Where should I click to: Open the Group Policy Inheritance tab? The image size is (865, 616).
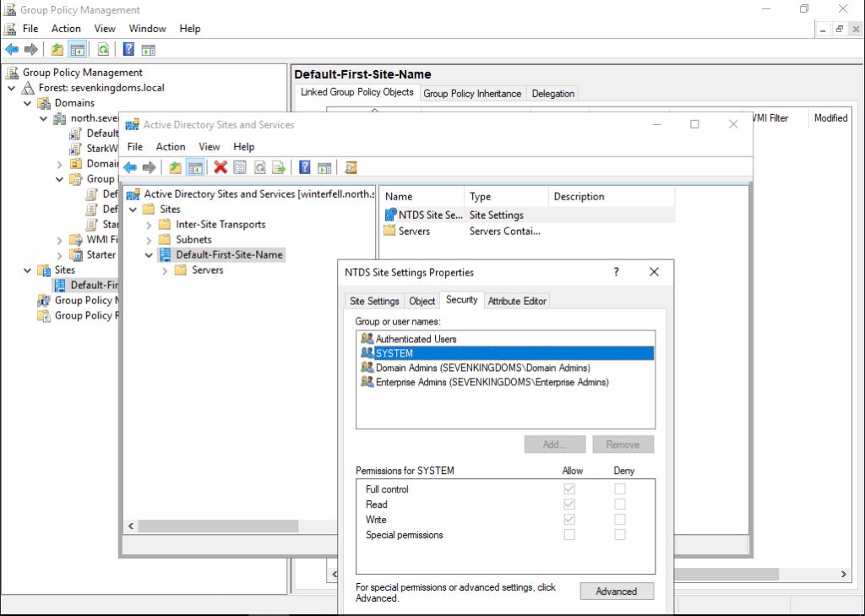[x=472, y=94]
